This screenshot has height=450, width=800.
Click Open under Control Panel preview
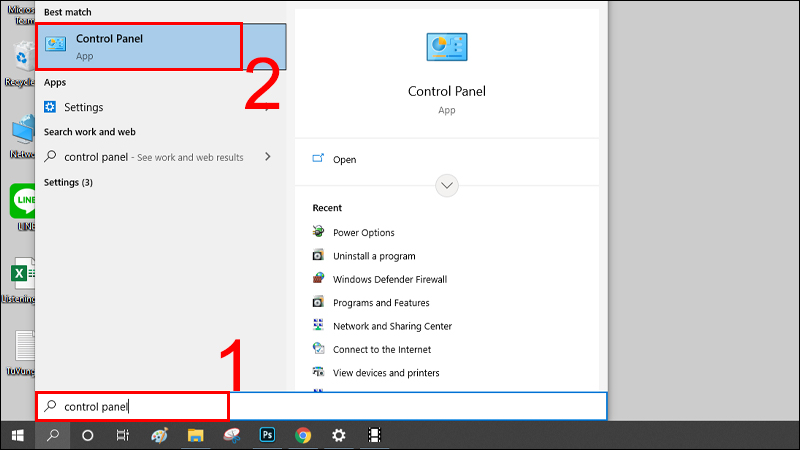click(344, 159)
